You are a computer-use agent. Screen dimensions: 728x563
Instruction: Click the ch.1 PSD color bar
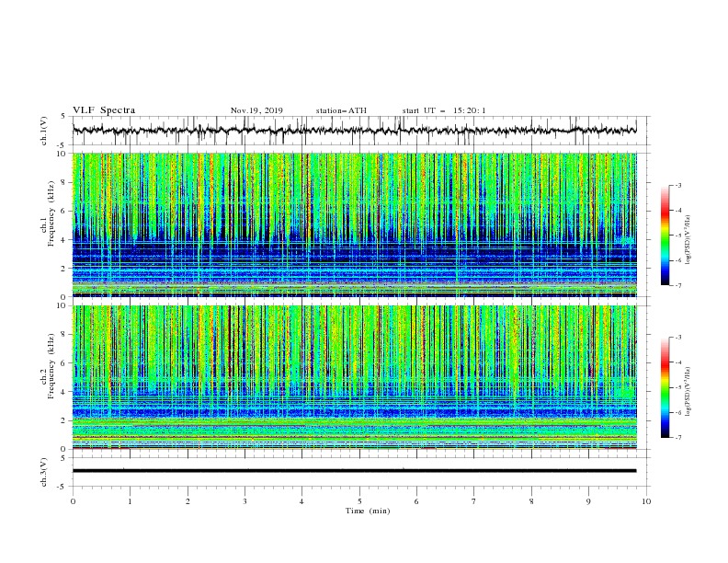pos(665,236)
